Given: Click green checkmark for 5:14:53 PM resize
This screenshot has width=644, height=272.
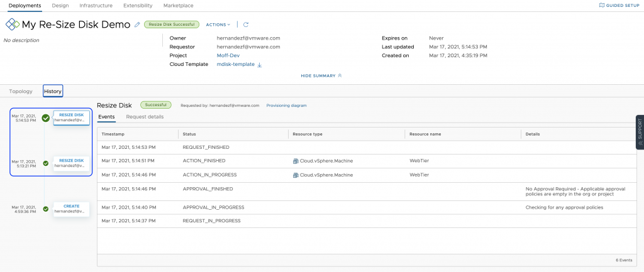Looking at the screenshot, I should point(45,117).
